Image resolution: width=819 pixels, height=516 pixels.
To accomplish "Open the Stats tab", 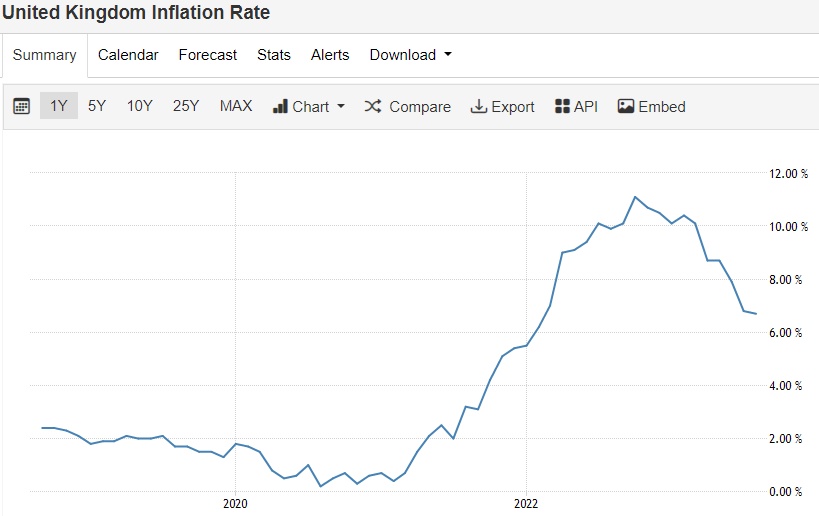I will click(x=274, y=55).
